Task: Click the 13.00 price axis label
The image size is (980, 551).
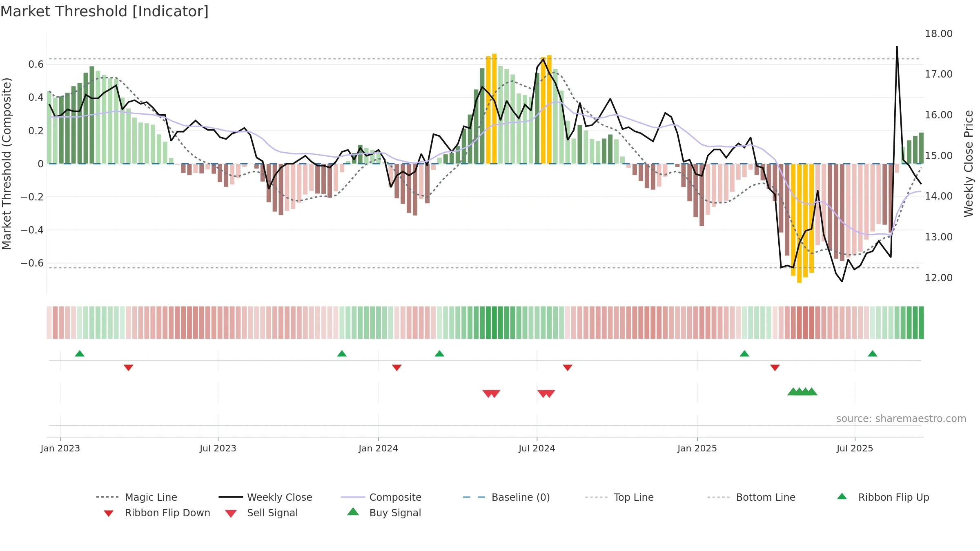Action: 939,237
